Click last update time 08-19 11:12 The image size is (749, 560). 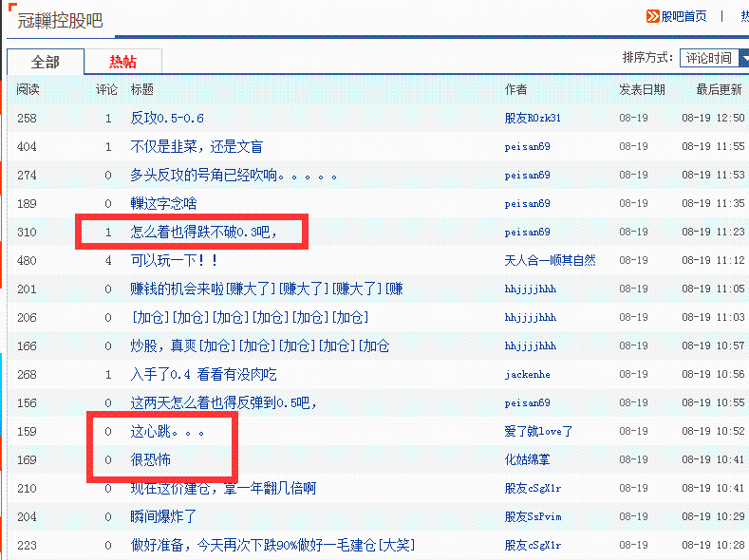713,261
